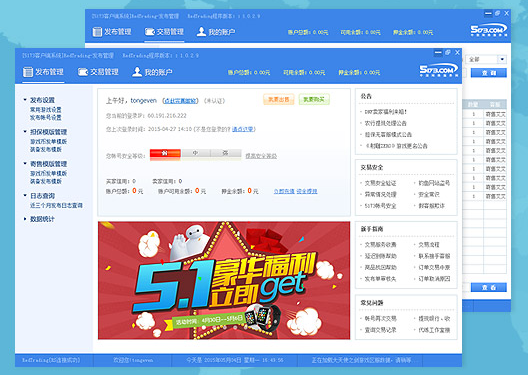The height and width of the screenshot is (375, 528).
Task: Open 近三个月发布日志查询 entry
Action: [56, 205]
